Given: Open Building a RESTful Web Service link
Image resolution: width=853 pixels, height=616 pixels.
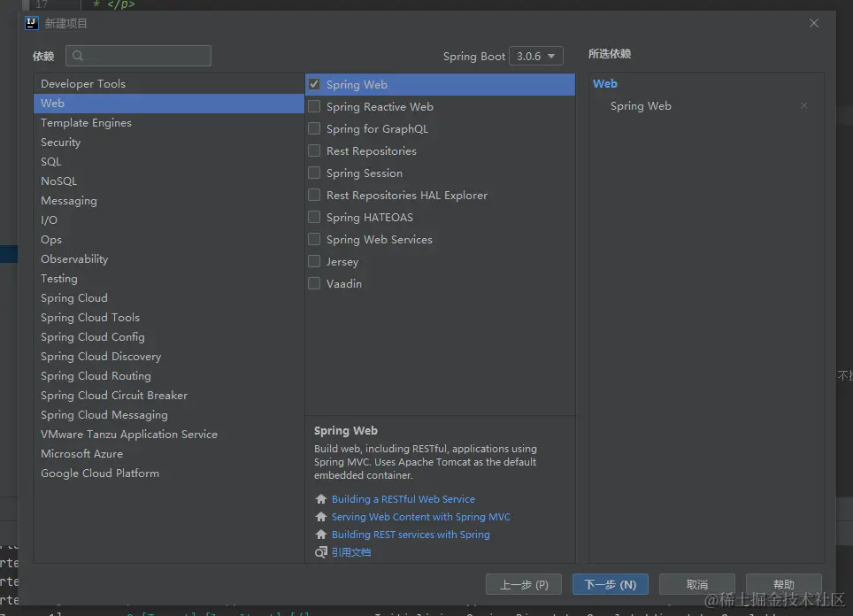Looking at the screenshot, I should pyautogui.click(x=403, y=499).
